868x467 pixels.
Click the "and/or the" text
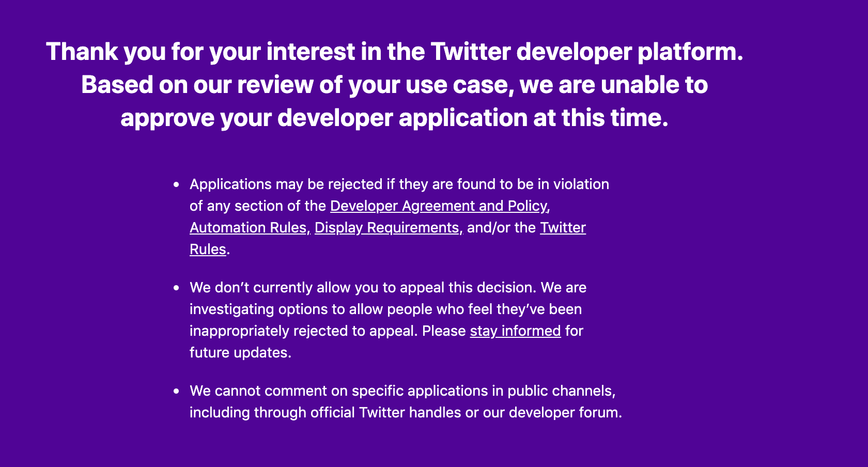501,227
